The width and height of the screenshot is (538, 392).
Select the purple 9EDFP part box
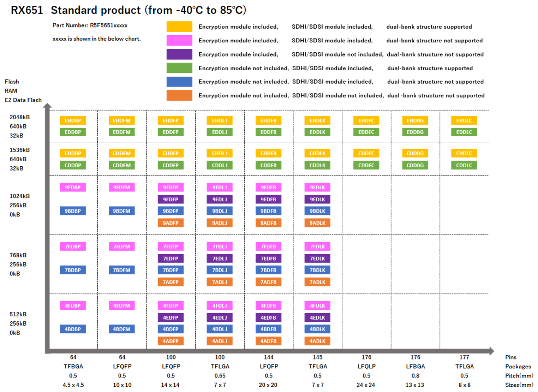click(170, 199)
